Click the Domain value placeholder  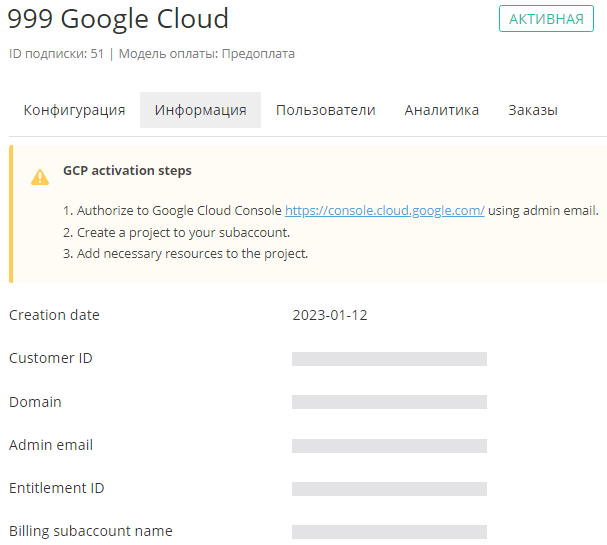(389, 402)
